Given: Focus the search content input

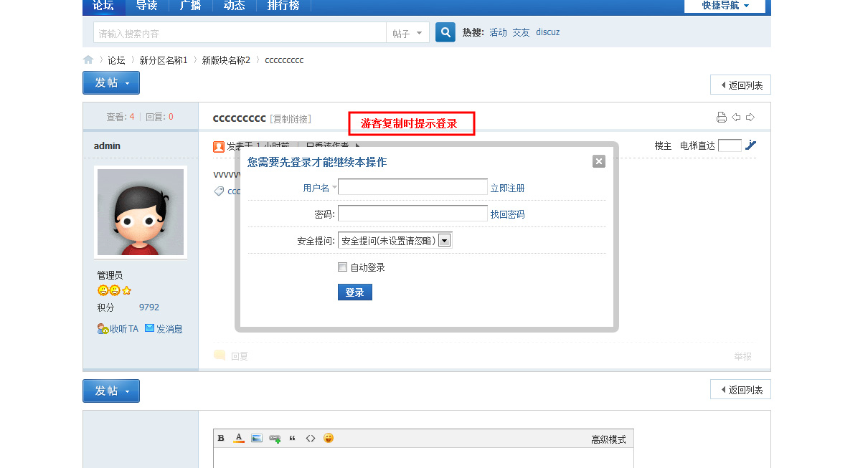Looking at the screenshot, I should tap(240, 33).
